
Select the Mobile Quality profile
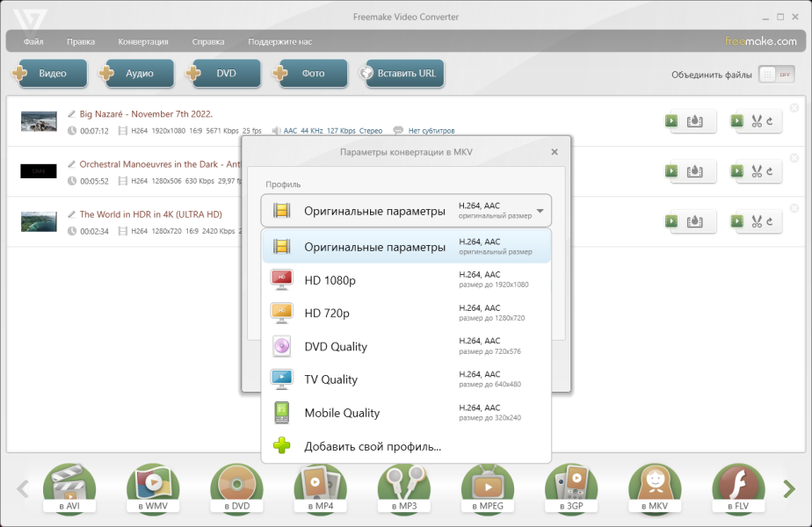point(407,413)
